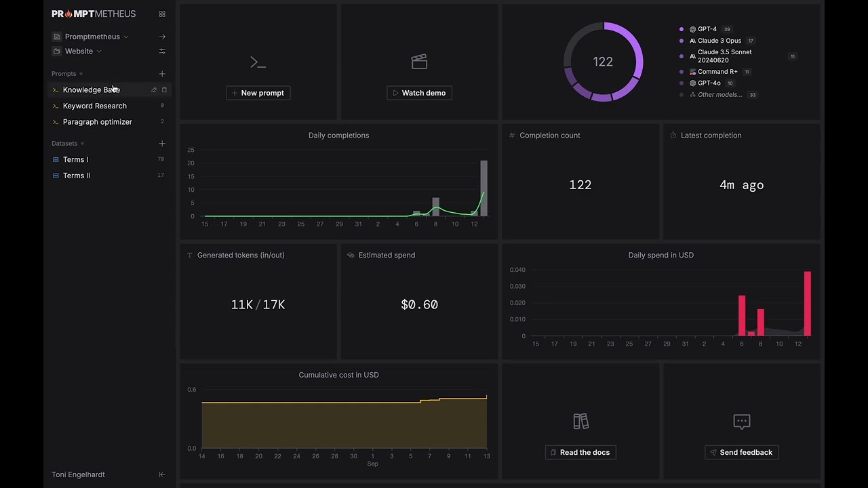Click the New prompt button
868x488 pixels.
(258, 93)
